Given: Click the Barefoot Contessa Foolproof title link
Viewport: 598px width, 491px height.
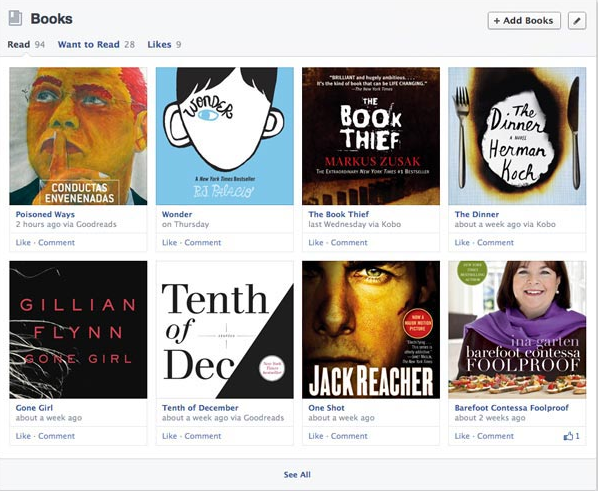Looking at the screenshot, I should pyautogui.click(x=511, y=407).
